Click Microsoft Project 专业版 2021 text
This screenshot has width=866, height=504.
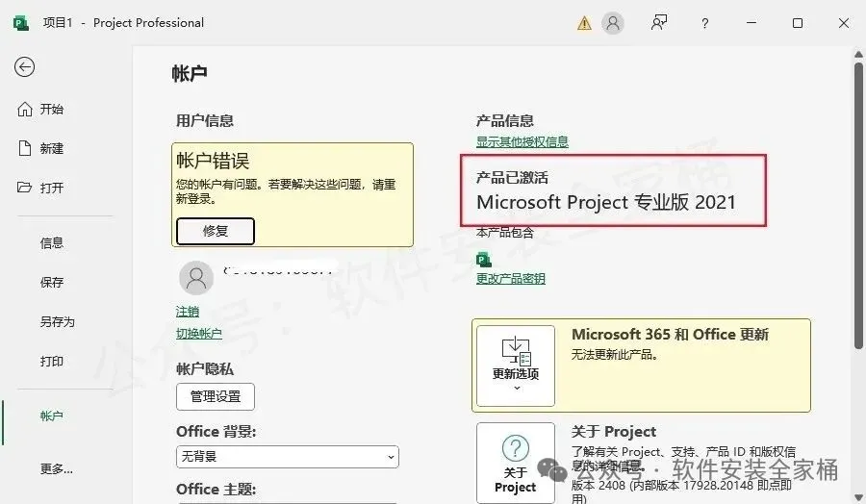606,203
